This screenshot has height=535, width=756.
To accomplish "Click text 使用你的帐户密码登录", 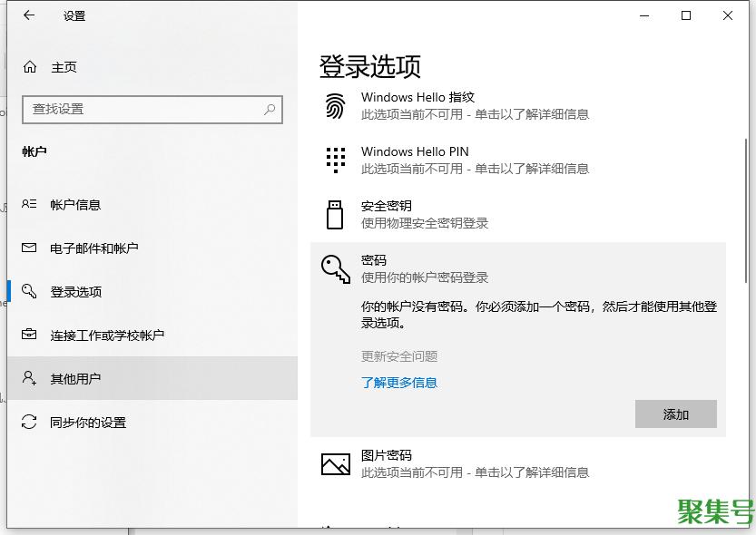I will [425, 277].
